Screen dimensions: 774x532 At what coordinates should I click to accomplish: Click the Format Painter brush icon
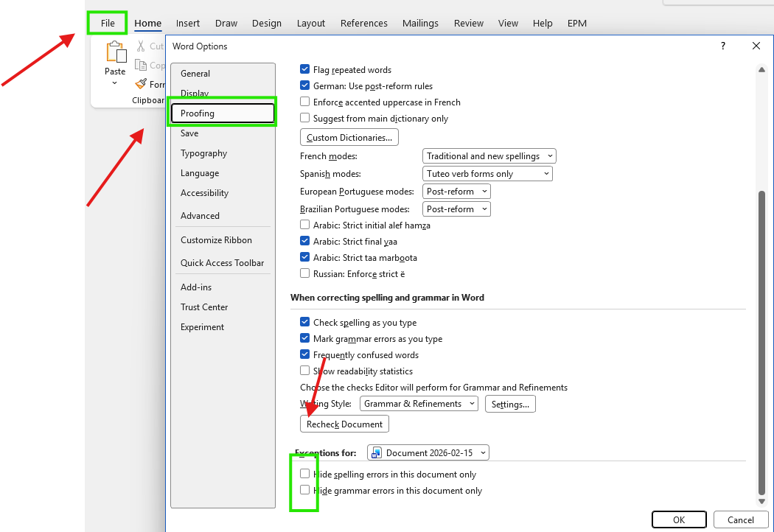tap(141, 84)
